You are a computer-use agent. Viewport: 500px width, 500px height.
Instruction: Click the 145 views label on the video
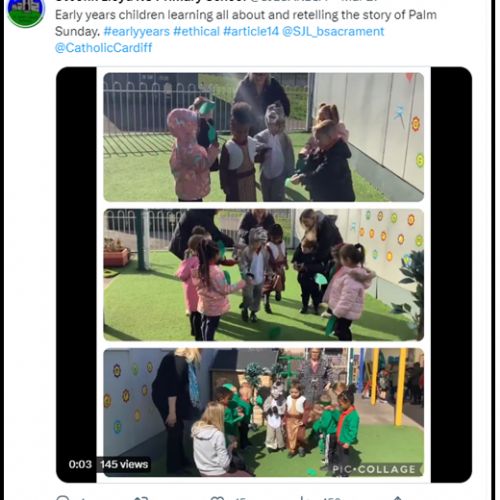[x=124, y=464]
